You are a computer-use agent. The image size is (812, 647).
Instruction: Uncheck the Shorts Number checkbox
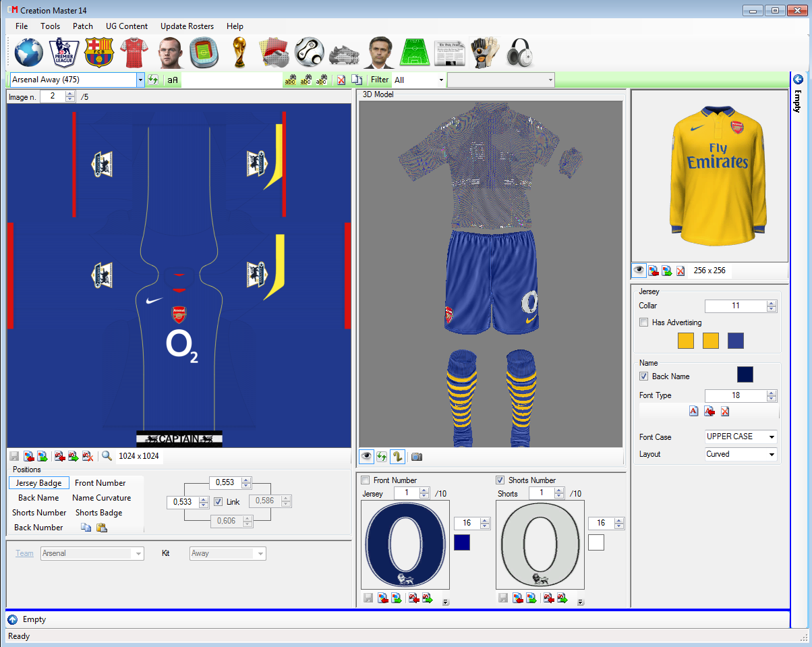click(500, 480)
